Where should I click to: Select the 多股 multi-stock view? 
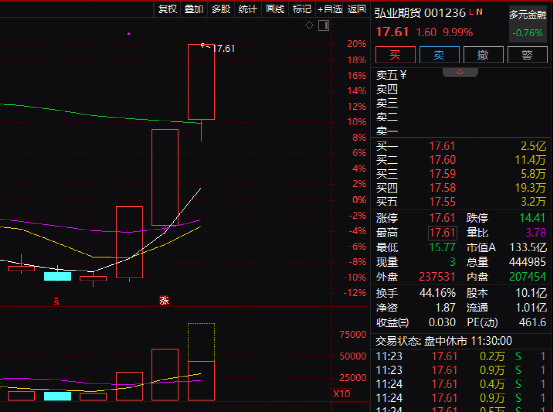click(221, 9)
